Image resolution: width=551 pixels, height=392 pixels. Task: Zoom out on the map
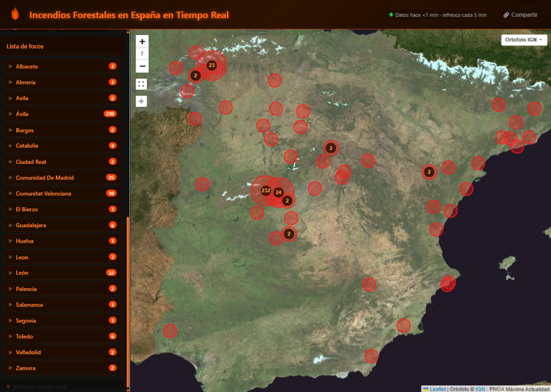(142, 66)
